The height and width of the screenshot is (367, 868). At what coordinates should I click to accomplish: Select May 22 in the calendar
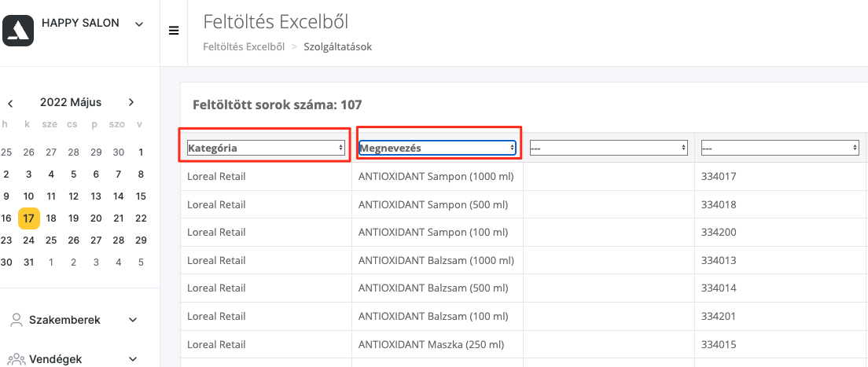click(x=141, y=218)
